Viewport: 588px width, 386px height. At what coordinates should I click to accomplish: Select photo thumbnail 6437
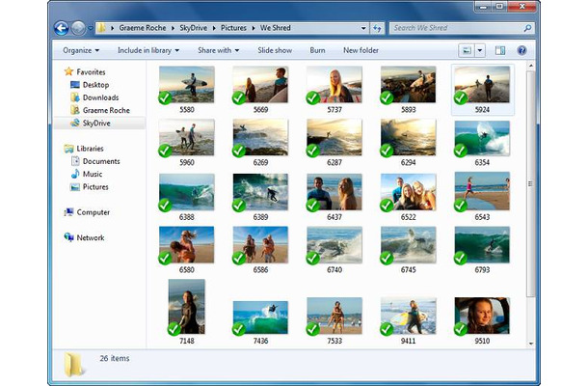[x=334, y=192]
